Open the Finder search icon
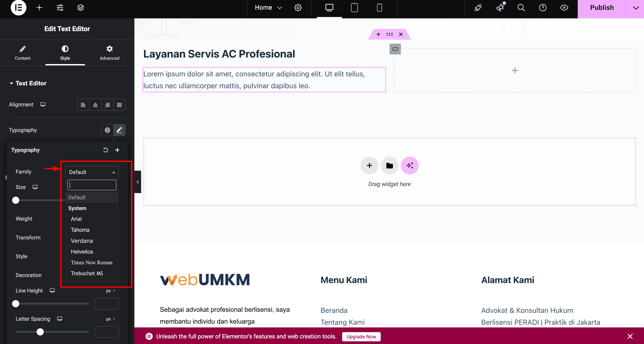 click(521, 8)
